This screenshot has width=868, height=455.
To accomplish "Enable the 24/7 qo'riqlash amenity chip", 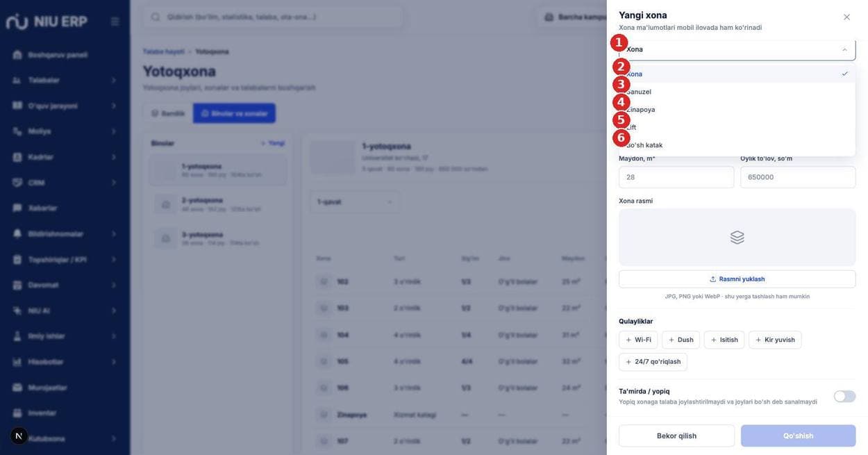I will coord(653,362).
